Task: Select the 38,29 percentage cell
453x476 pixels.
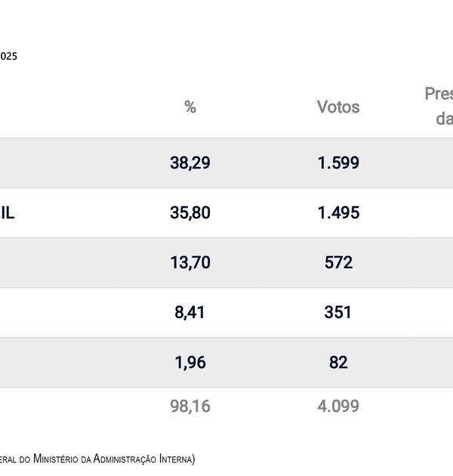Action: [190, 162]
